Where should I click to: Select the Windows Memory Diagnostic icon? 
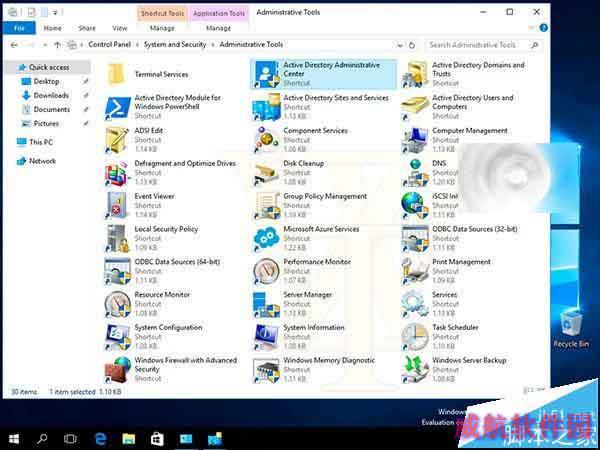(x=267, y=370)
